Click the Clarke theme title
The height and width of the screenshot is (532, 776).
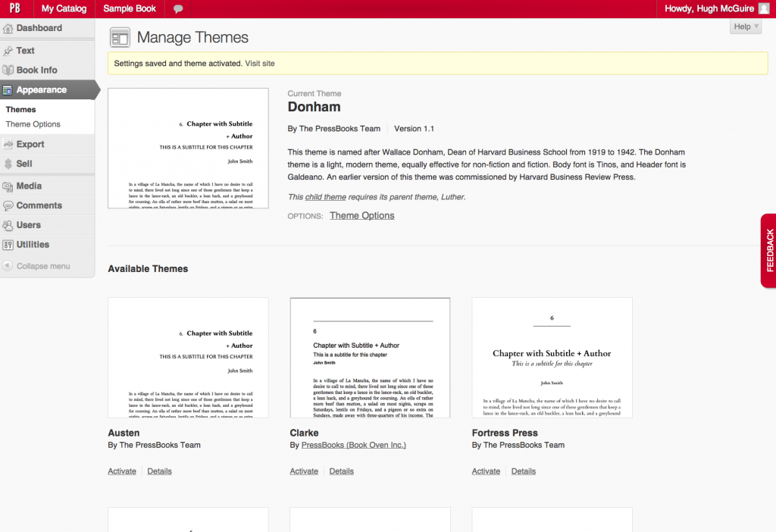pyautogui.click(x=305, y=433)
